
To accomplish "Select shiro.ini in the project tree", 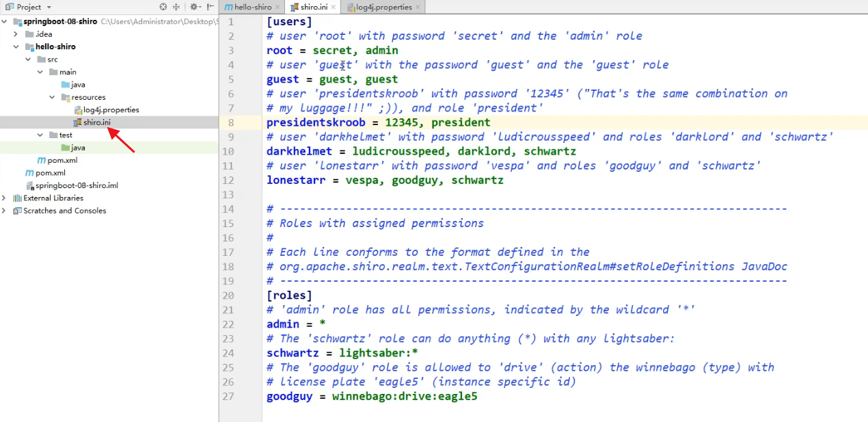I will [x=97, y=122].
